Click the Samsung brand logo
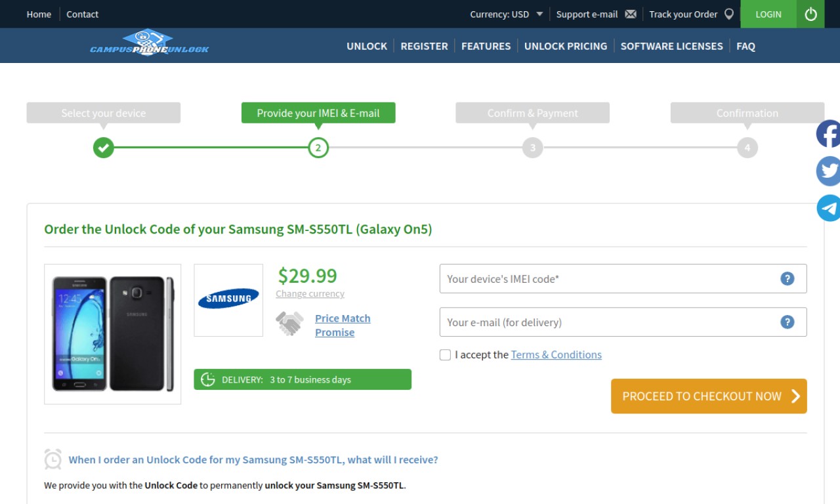 click(x=228, y=299)
